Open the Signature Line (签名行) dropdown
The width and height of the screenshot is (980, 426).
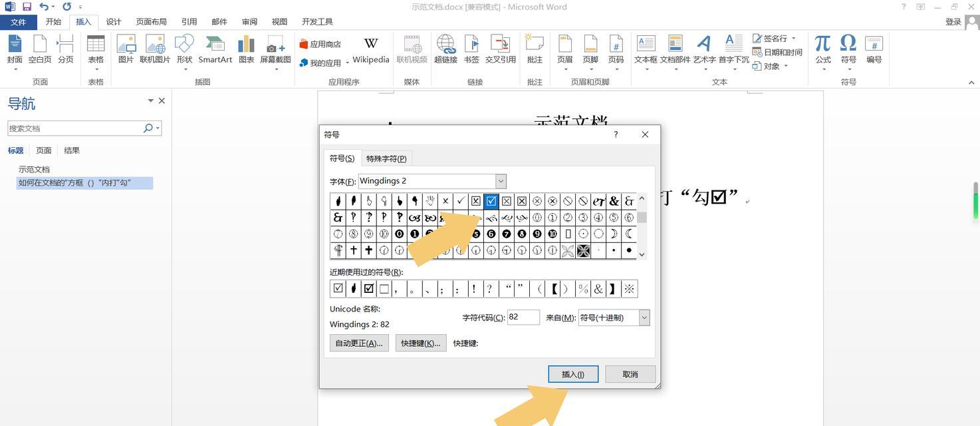coord(794,39)
